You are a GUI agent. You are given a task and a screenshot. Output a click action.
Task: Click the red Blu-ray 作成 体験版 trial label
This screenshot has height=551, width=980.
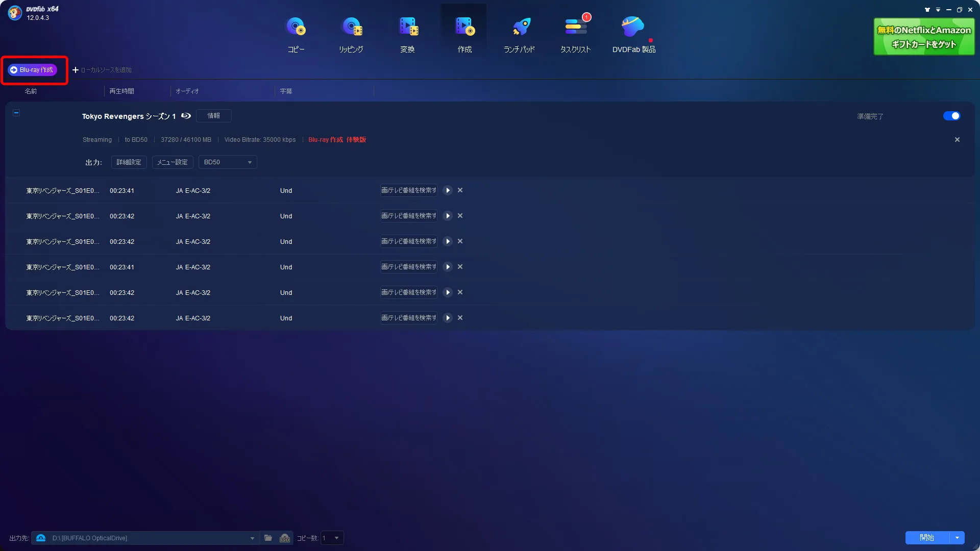pos(337,140)
